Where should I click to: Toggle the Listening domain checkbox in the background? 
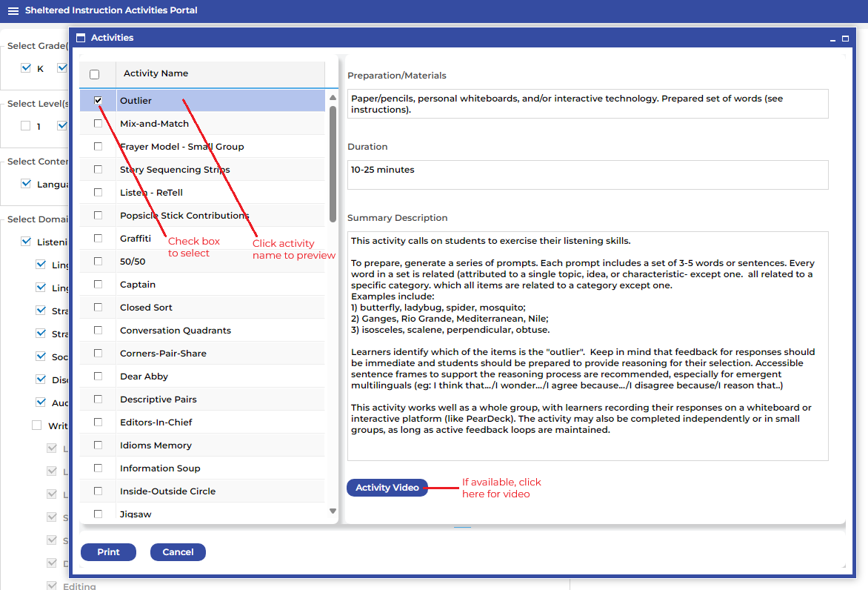(x=25, y=241)
